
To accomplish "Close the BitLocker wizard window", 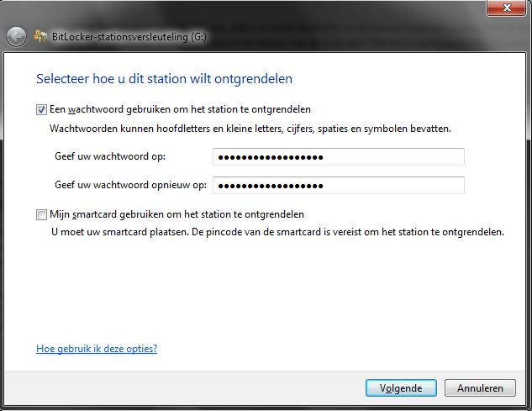I will pos(506,8).
